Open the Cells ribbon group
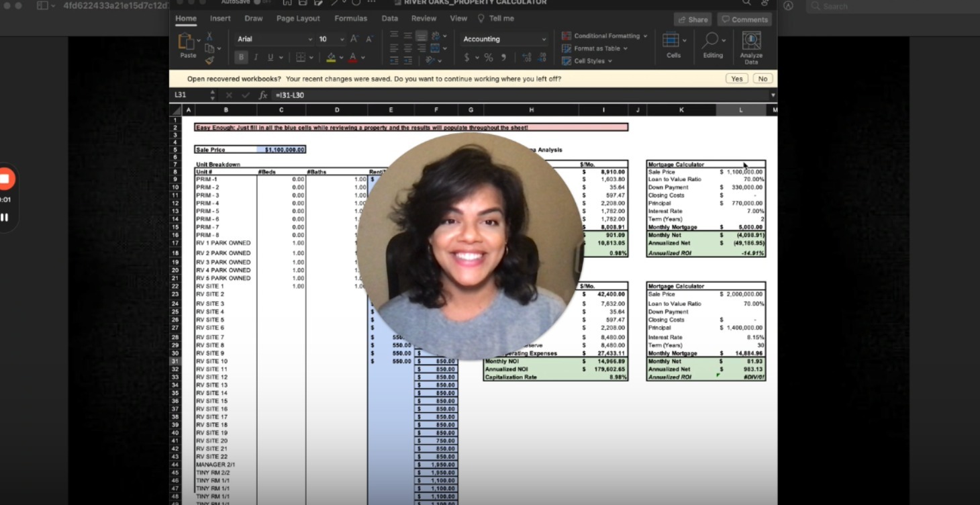Viewport: 980px width, 505px height. click(673, 46)
